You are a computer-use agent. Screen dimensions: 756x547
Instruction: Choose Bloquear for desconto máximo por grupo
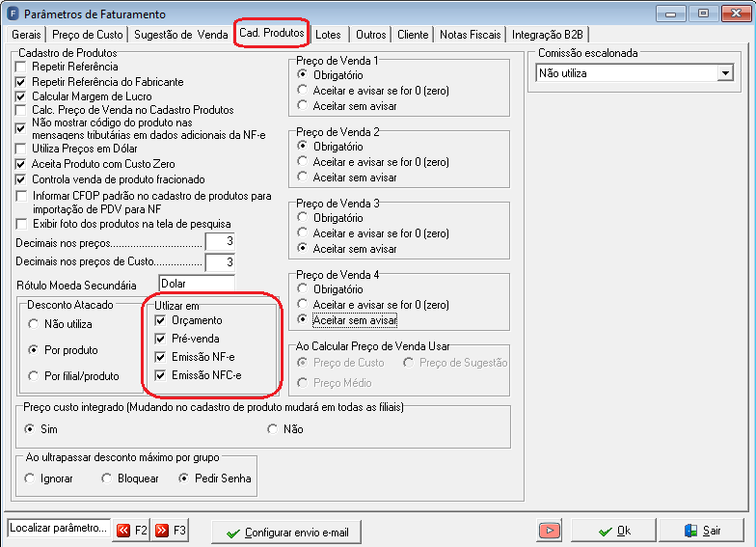point(106,479)
